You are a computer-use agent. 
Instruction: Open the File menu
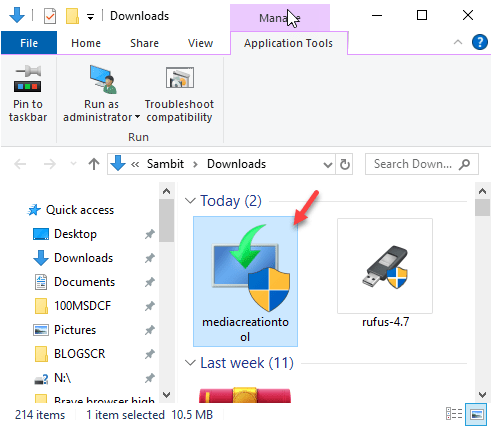pyautogui.click(x=29, y=43)
